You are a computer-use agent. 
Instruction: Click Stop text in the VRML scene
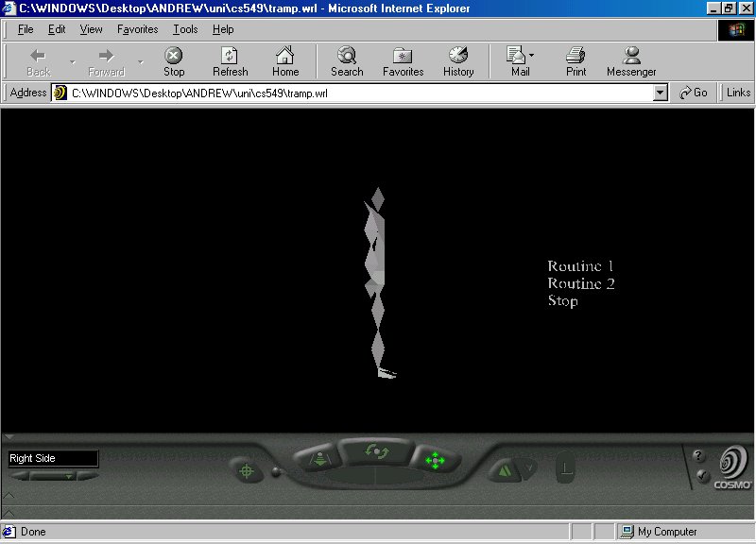562,300
